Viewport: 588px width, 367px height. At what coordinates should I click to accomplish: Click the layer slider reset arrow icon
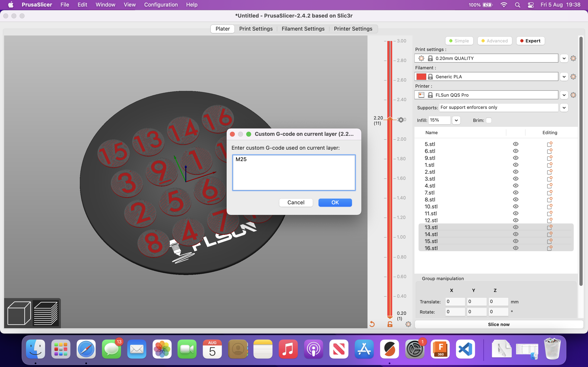tap(372, 324)
